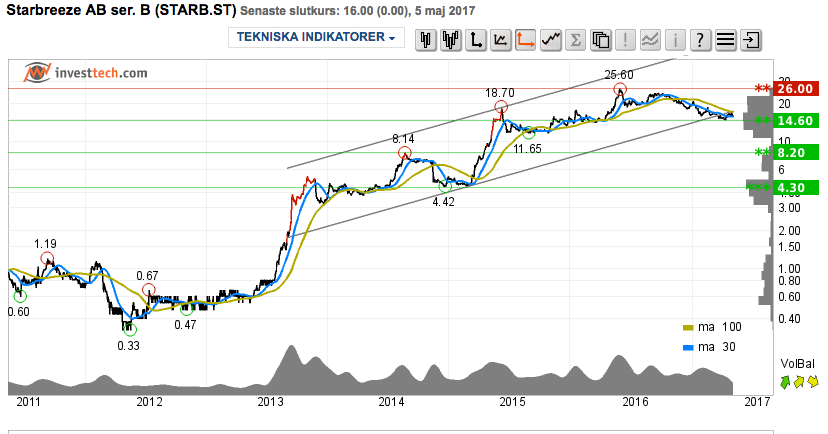Image resolution: width=828 pixels, height=434 pixels.
Task: Click the greyed double line compare icon
Action: click(x=650, y=40)
